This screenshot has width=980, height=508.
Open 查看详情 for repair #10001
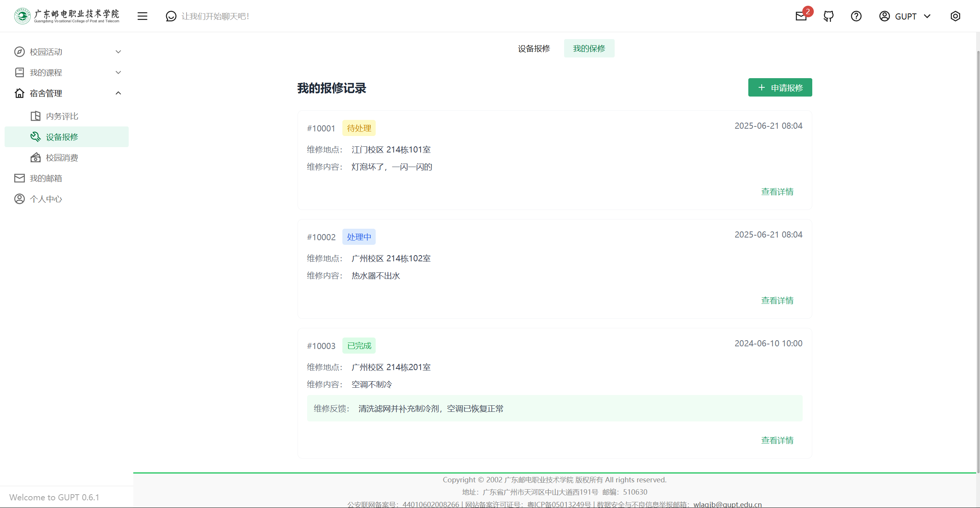(777, 192)
